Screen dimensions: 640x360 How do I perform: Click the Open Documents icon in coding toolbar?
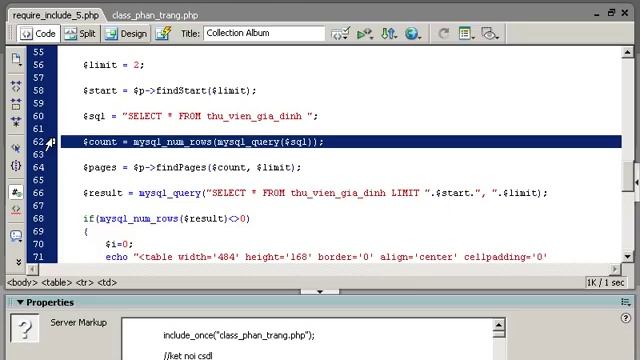[x=16, y=60]
